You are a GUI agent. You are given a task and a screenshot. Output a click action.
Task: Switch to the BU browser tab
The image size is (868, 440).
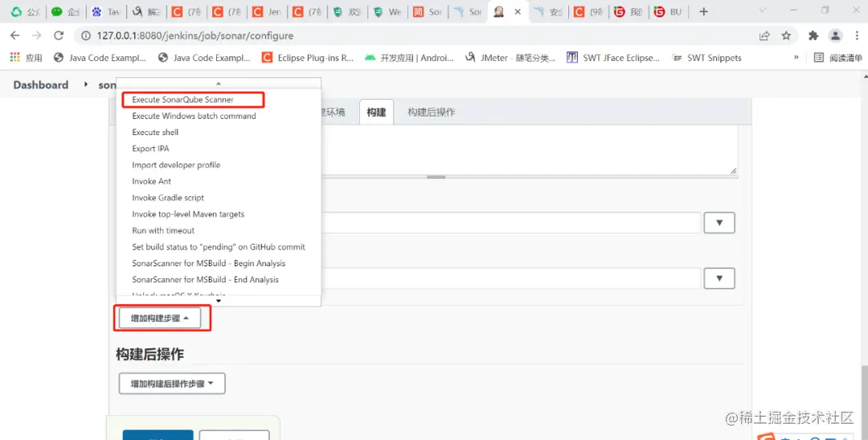tap(668, 11)
